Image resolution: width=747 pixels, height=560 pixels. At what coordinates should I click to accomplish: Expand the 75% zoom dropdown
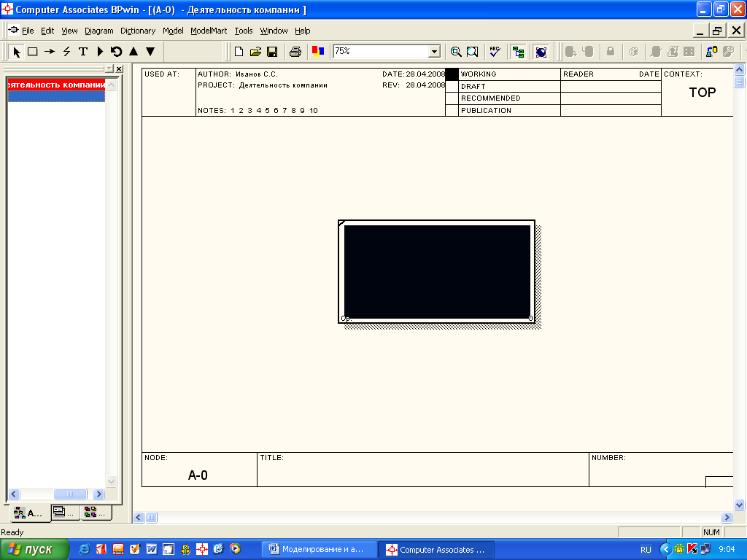pos(435,52)
